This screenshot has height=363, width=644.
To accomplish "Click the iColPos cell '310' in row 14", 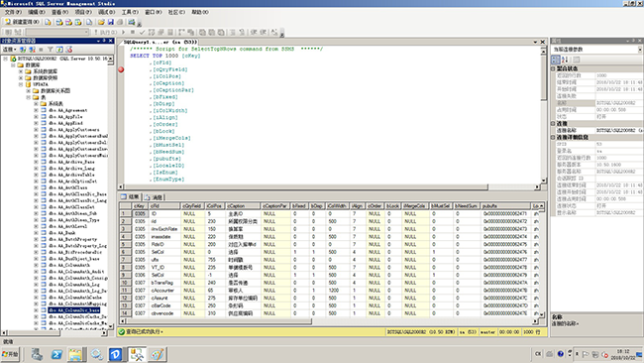I will coord(215,313).
